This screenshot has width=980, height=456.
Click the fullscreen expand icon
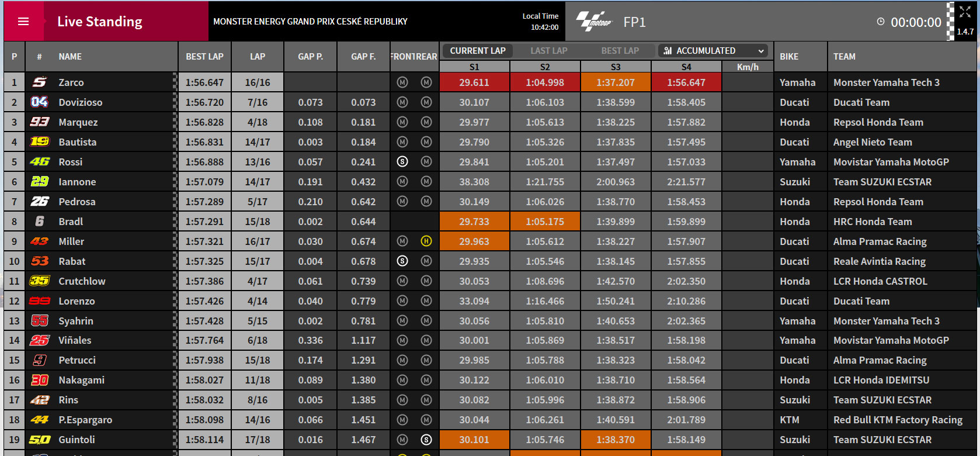[965, 12]
